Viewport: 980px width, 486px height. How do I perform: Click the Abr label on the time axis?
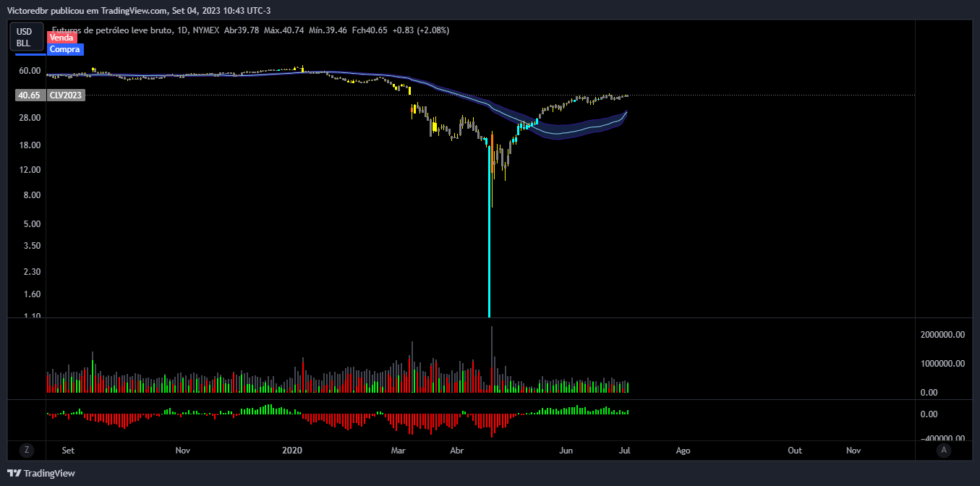click(457, 450)
